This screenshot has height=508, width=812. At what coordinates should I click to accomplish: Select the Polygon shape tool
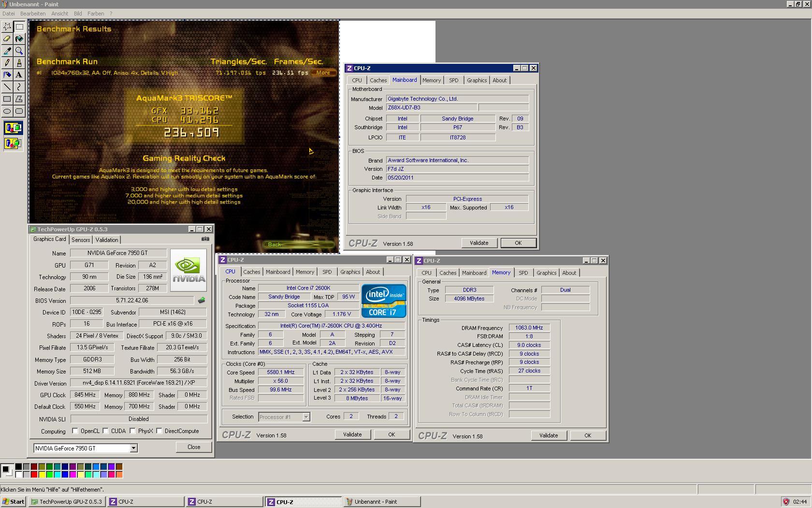[x=19, y=99]
